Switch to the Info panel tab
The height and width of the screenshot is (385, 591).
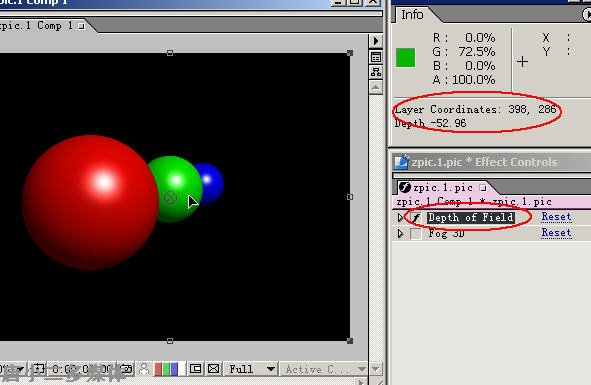(412, 15)
